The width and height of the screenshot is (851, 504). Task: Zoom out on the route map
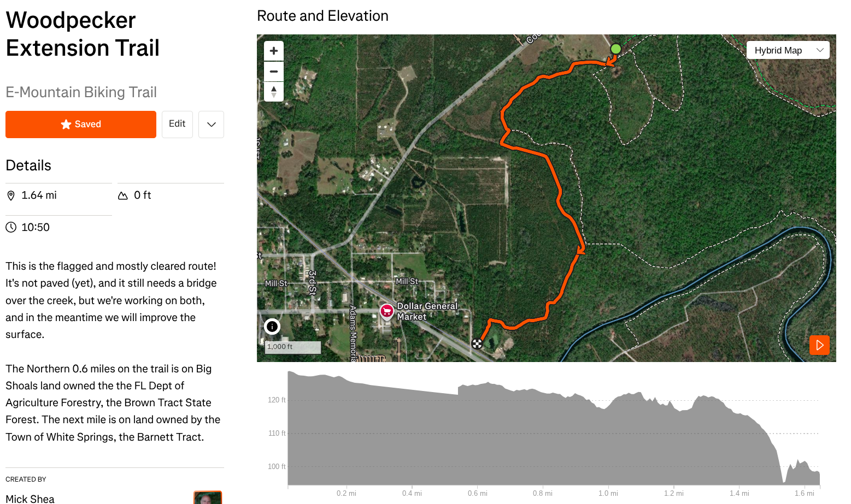pyautogui.click(x=274, y=72)
